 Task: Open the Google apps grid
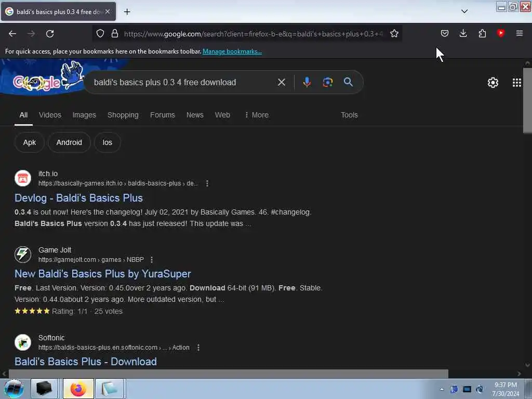coord(517,83)
